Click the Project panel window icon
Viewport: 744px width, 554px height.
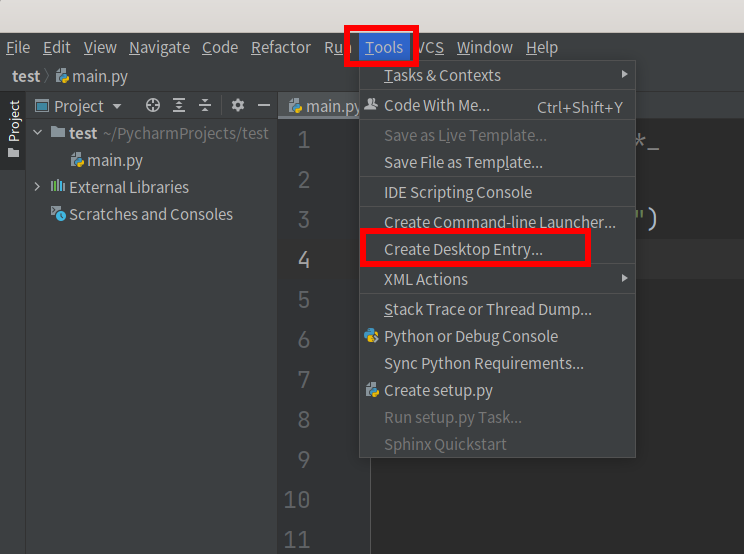42,106
